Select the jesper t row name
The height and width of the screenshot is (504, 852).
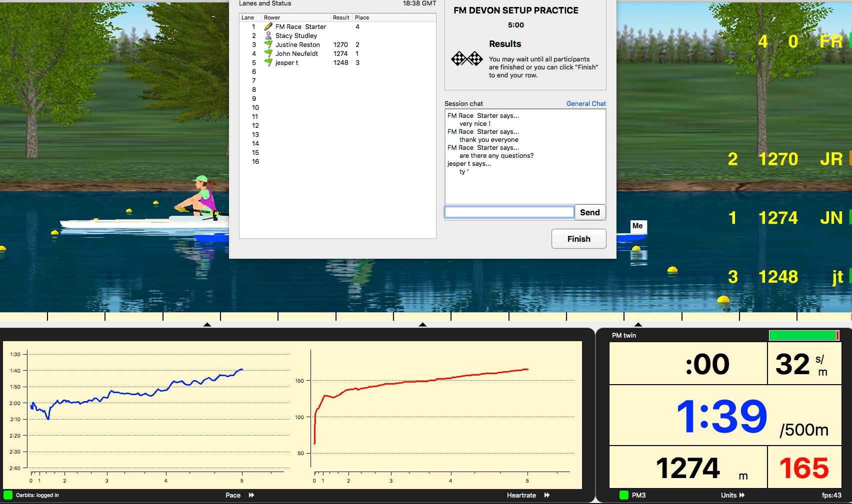click(286, 62)
